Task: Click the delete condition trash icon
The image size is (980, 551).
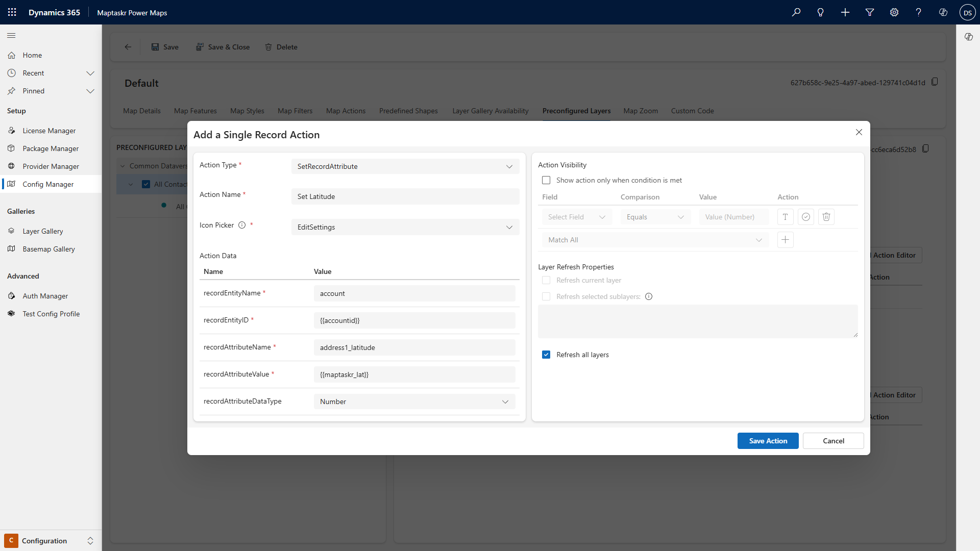Action: (x=826, y=217)
